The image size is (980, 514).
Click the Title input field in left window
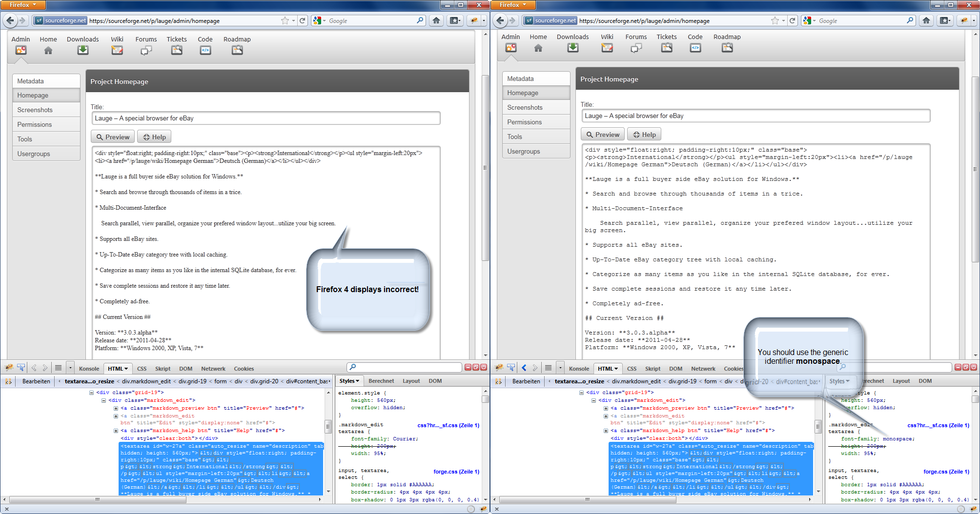tap(266, 119)
